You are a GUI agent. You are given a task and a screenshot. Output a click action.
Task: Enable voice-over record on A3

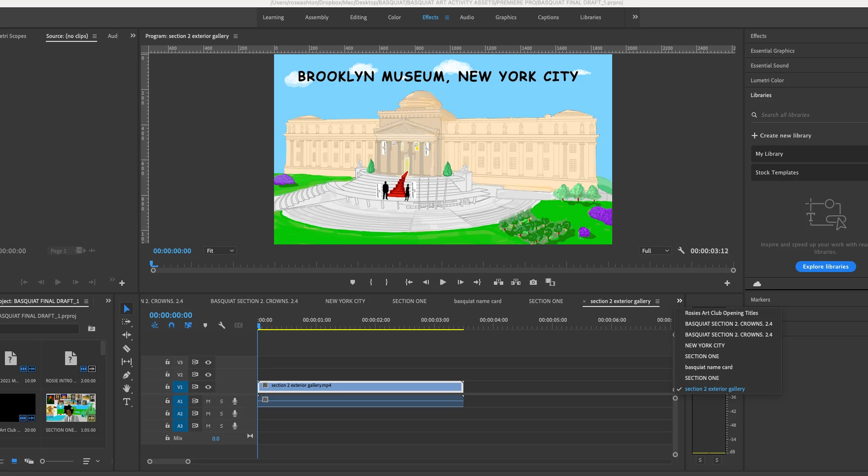point(235,426)
